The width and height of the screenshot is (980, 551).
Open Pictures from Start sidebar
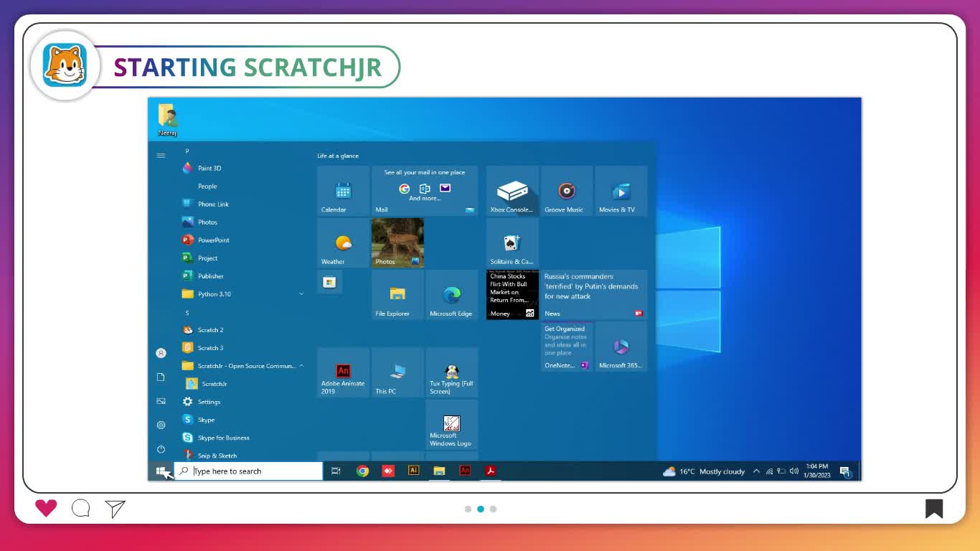click(161, 401)
